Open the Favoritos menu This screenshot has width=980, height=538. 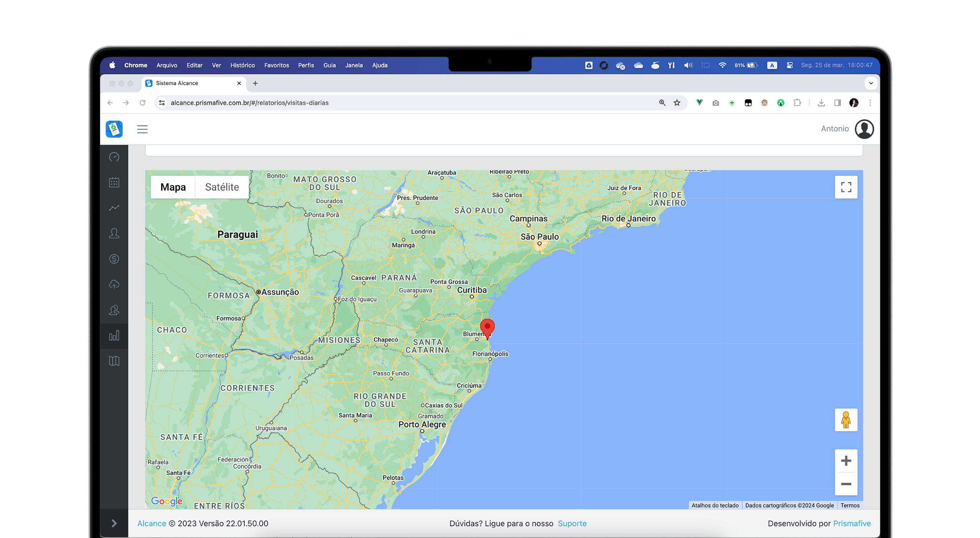pos(276,65)
